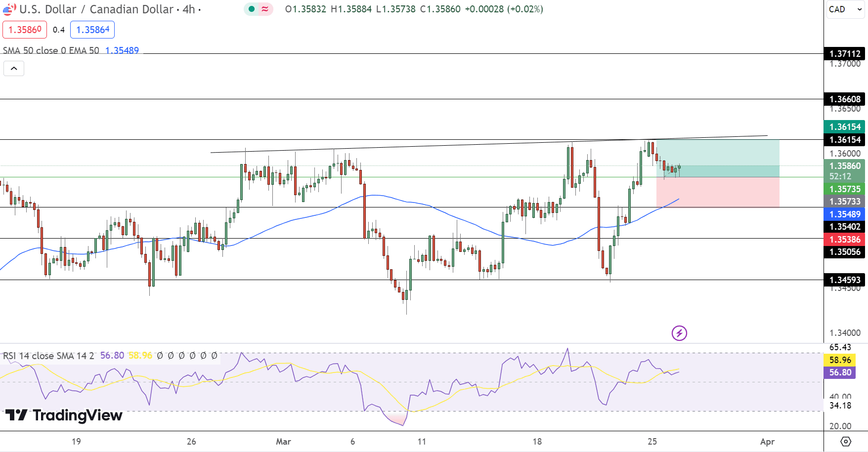
Task: Open the CAD currency dropdown
Action: (x=845, y=9)
